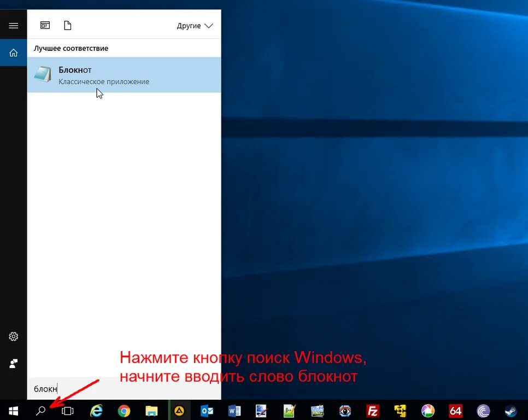Open Notepad (Блокнот) from search results
528x420 pixels.
click(x=98, y=75)
